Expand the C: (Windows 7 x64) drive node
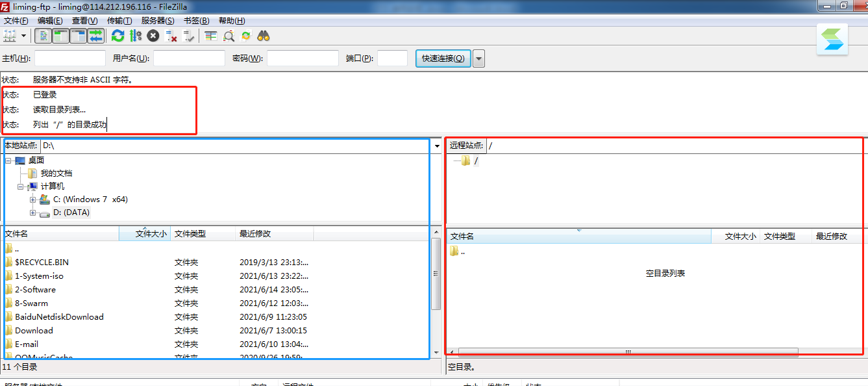This screenshot has height=386, width=868. click(x=33, y=199)
